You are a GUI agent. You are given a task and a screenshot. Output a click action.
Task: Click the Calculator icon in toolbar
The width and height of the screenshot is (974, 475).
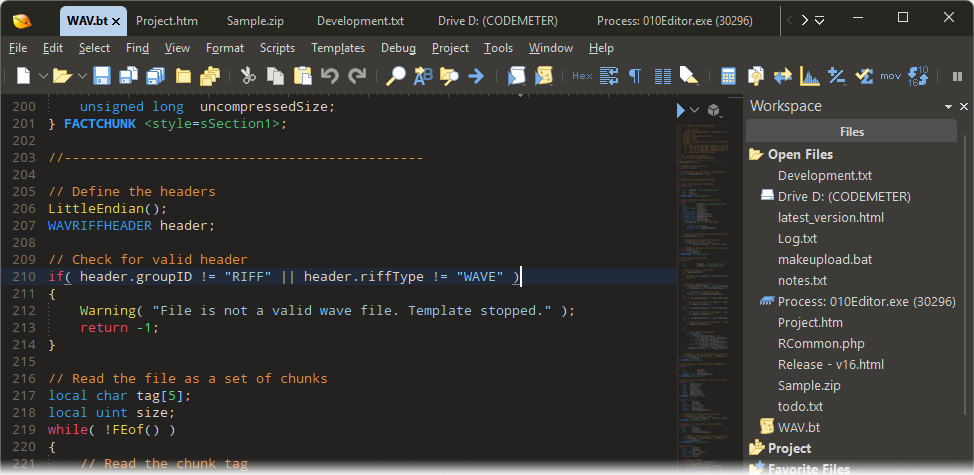point(728,76)
